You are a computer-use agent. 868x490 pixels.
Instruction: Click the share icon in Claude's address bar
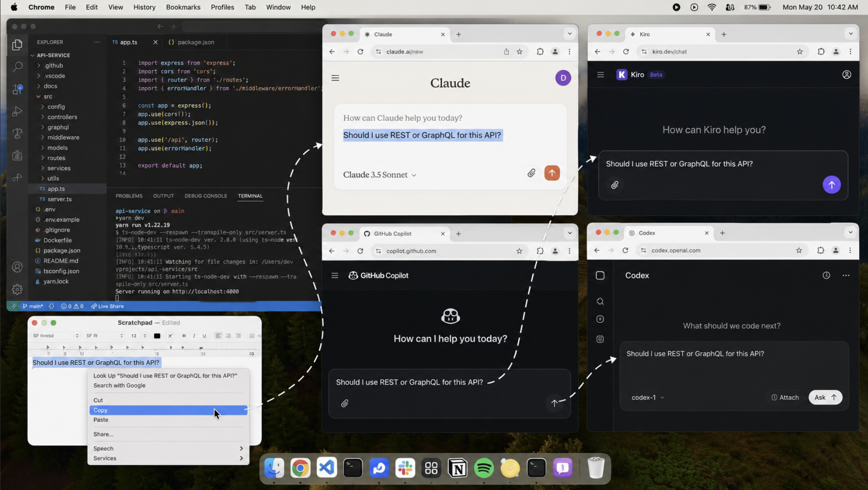click(506, 52)
